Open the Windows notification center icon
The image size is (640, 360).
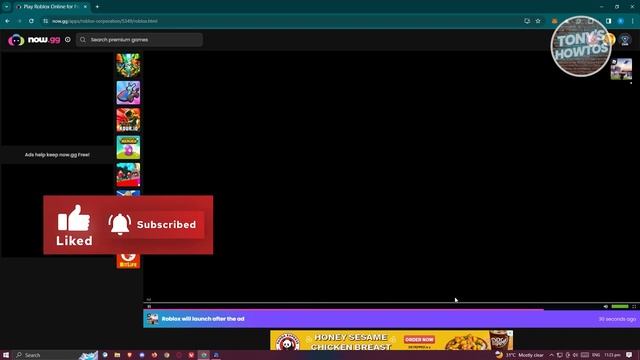point(629,355)
